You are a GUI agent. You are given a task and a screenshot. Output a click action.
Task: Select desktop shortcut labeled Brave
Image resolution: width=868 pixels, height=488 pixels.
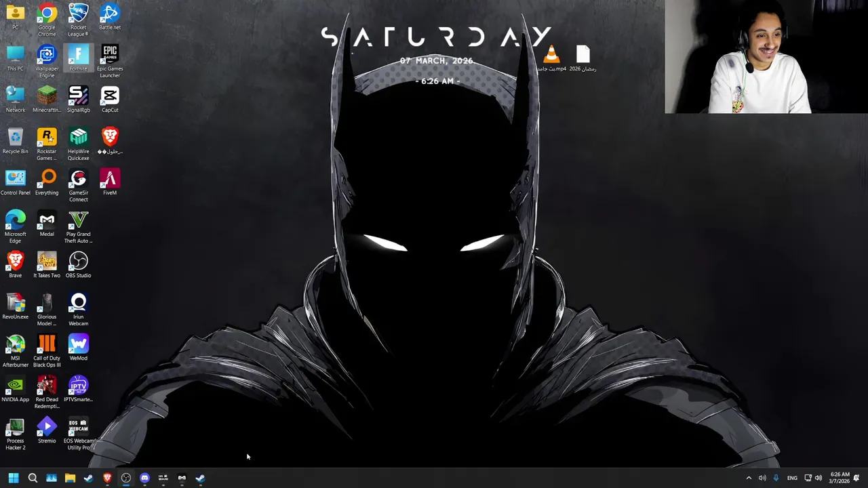pyautogui.click(x=15, y=266)
